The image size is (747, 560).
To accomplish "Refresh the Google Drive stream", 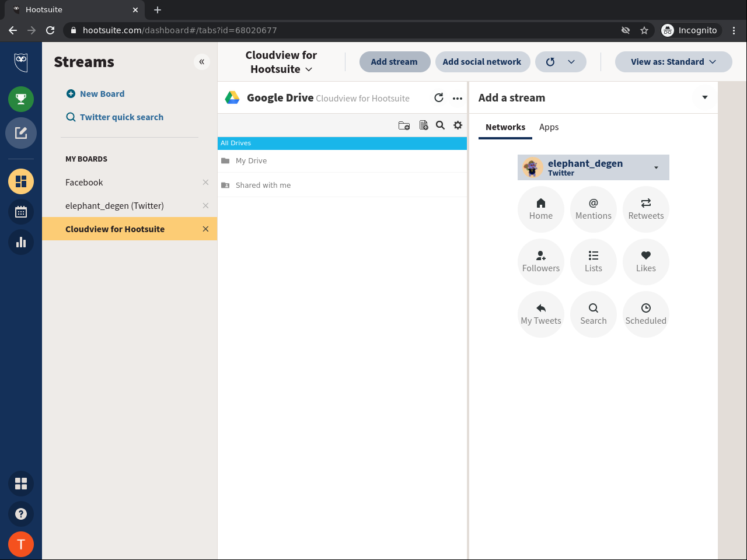I will 439,98.
